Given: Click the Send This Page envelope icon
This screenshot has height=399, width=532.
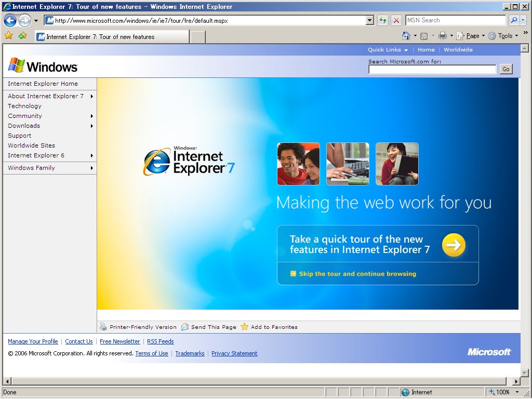Looking at the screenshot, I should point(185,327).
